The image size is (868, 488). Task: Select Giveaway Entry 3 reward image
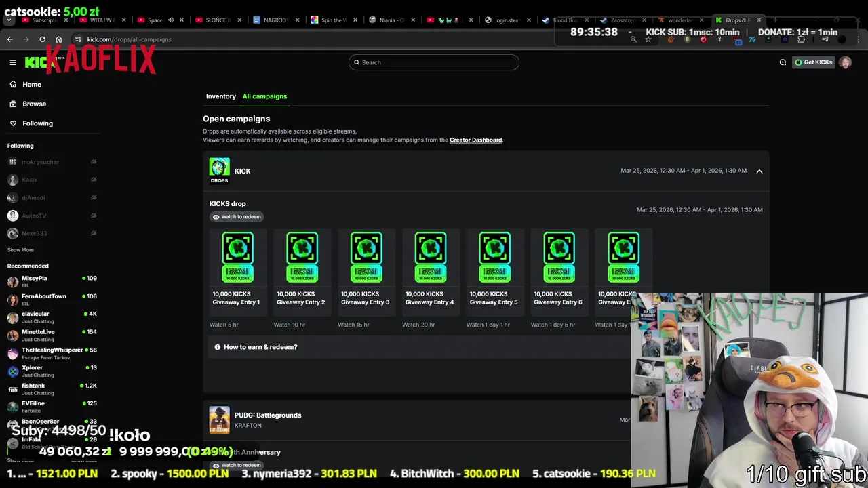366,258
